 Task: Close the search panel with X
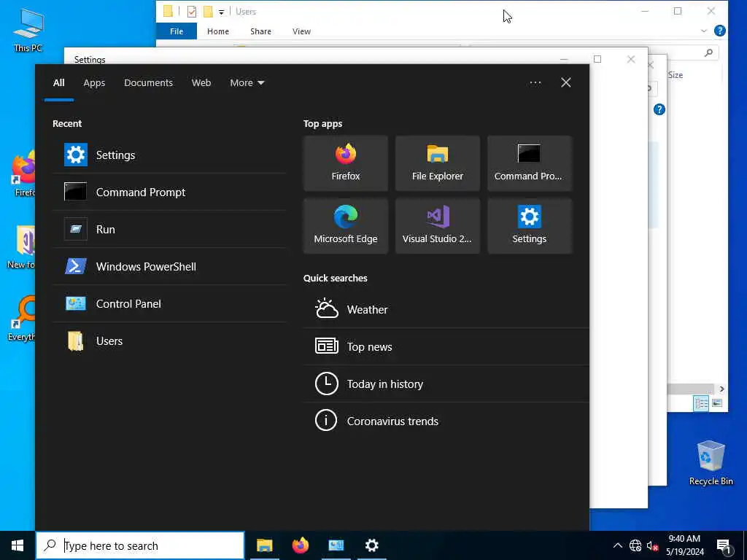coord(565,83)
